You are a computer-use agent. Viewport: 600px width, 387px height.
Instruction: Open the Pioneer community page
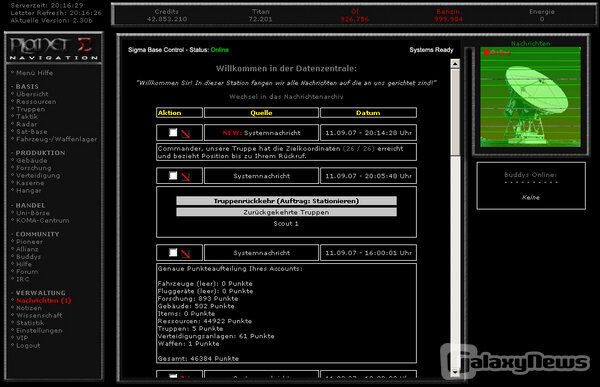pyautogui.click(x=29, y=242)
